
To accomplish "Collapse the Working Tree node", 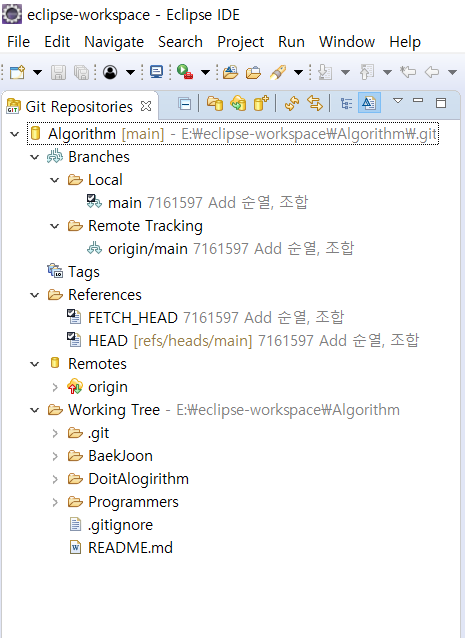I will 35,410.
